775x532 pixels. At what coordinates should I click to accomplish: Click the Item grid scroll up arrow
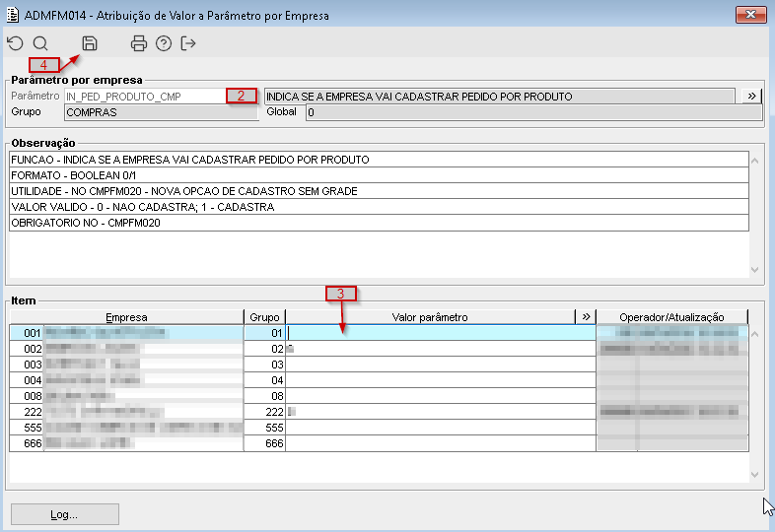click(754, 334)
